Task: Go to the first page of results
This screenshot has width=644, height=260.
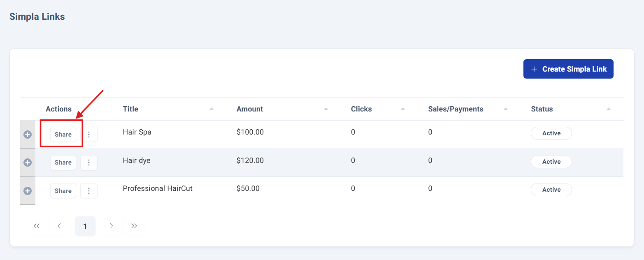Action: (37, 226)
